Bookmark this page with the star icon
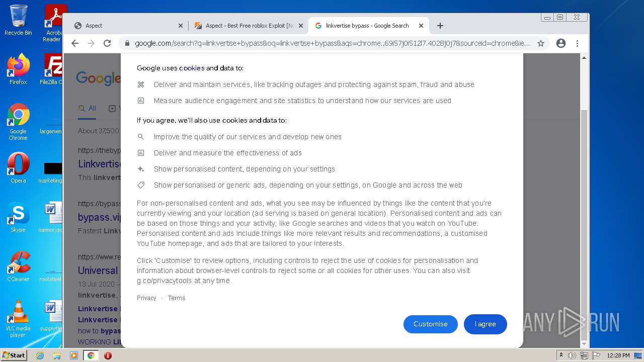644x362 pixels. coord(541,43)
